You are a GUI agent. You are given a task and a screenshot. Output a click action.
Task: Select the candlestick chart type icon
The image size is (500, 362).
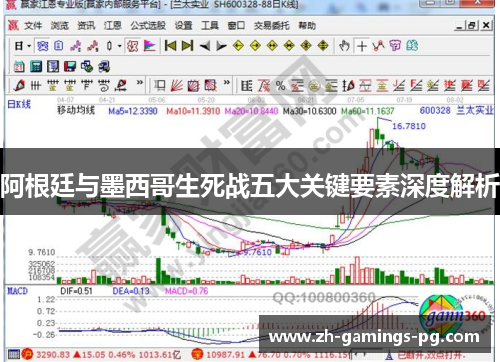tap(109, 46)
